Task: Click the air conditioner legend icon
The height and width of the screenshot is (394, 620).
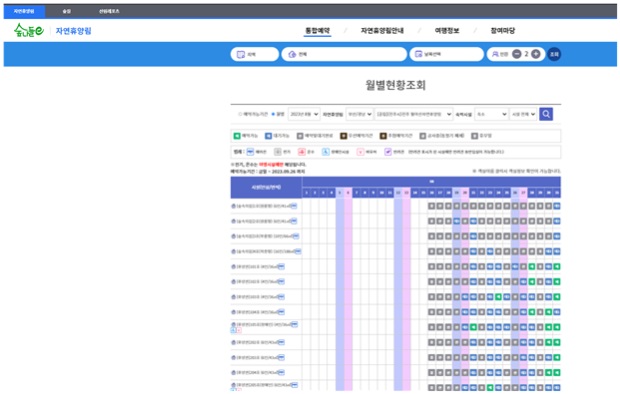Action: tap(250, 152)
